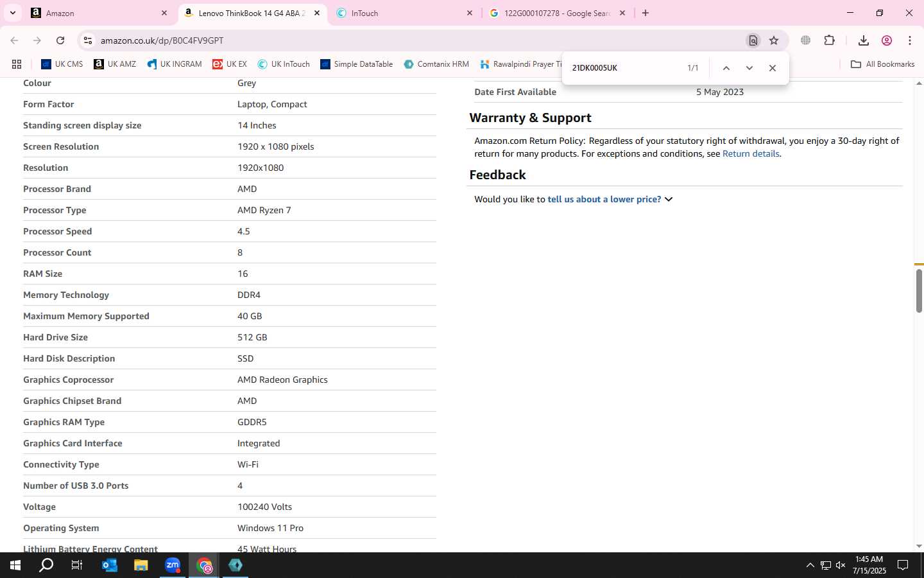Click the page vertical scrollbar thumb
924x578 pixels.
coord(919,290)
